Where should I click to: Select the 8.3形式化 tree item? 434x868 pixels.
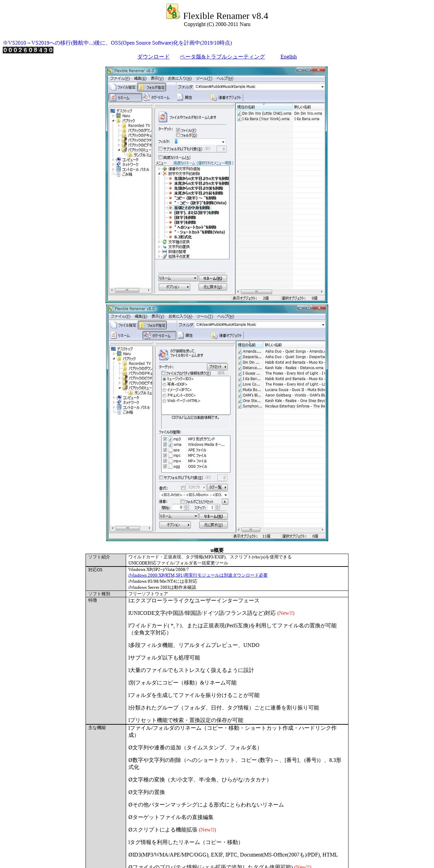pyautogui.click(x=183, y=237)
